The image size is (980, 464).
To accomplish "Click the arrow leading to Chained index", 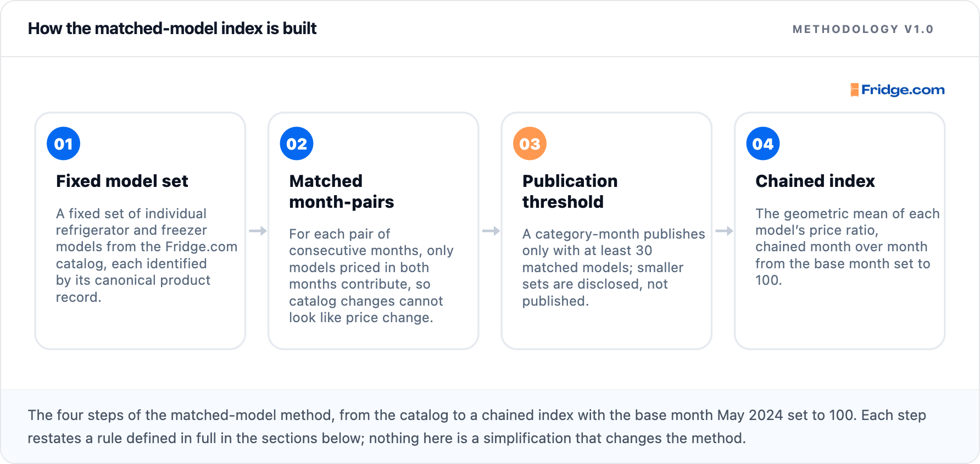I will 724,231.
